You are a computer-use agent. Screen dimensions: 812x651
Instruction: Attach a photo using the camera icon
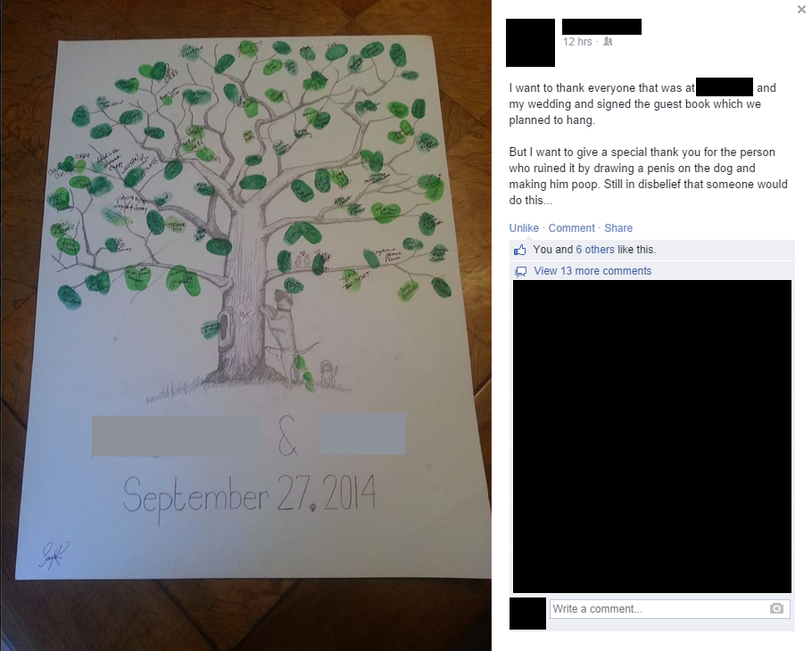point(776,608)
